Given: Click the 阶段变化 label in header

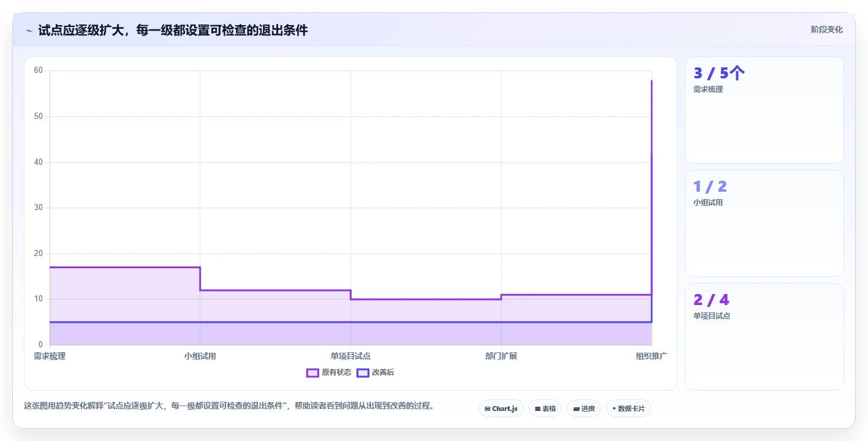Looking at the screenshot, I should (x=827, y=29).
